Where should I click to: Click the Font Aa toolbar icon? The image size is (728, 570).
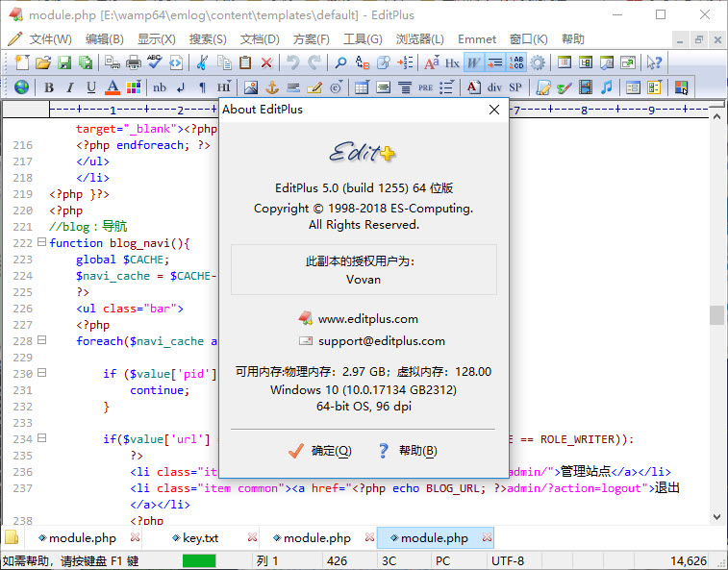click(x=431, y=62)
